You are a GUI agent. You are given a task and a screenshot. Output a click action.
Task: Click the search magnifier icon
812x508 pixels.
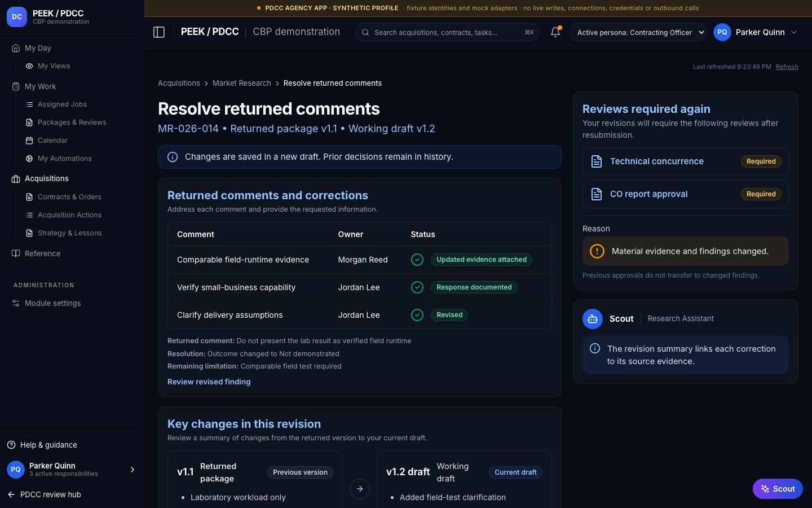click(x=365, y=32)
